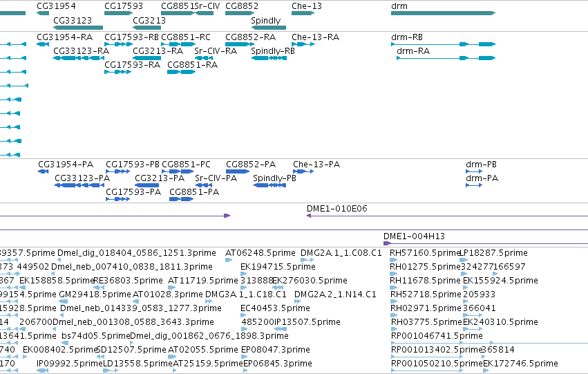Select EST AT02055.5prime
This screenshot has width=588, height=374.
[172, 357]
